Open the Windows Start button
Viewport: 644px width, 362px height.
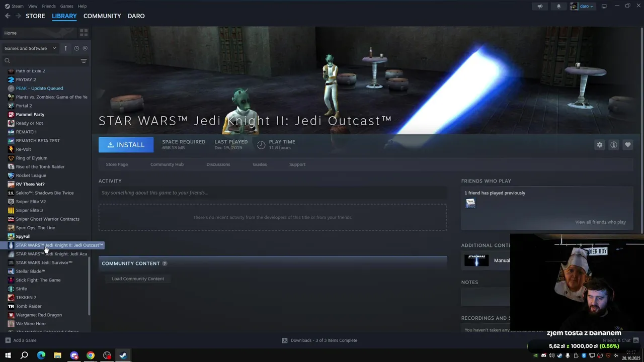coord(8,355)
